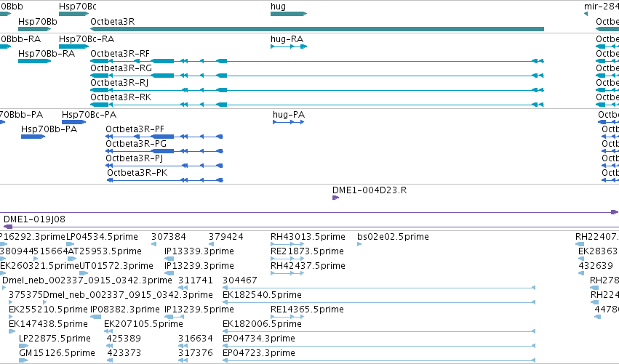
Task: Select the EP04734.3prime EST
Action: coord(379,346)
